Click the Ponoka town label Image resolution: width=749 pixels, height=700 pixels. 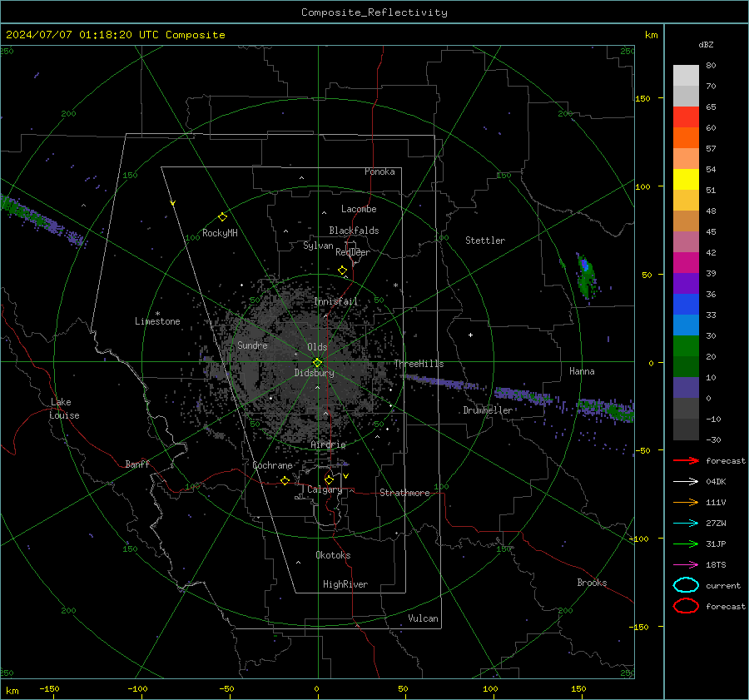[379, 171]
